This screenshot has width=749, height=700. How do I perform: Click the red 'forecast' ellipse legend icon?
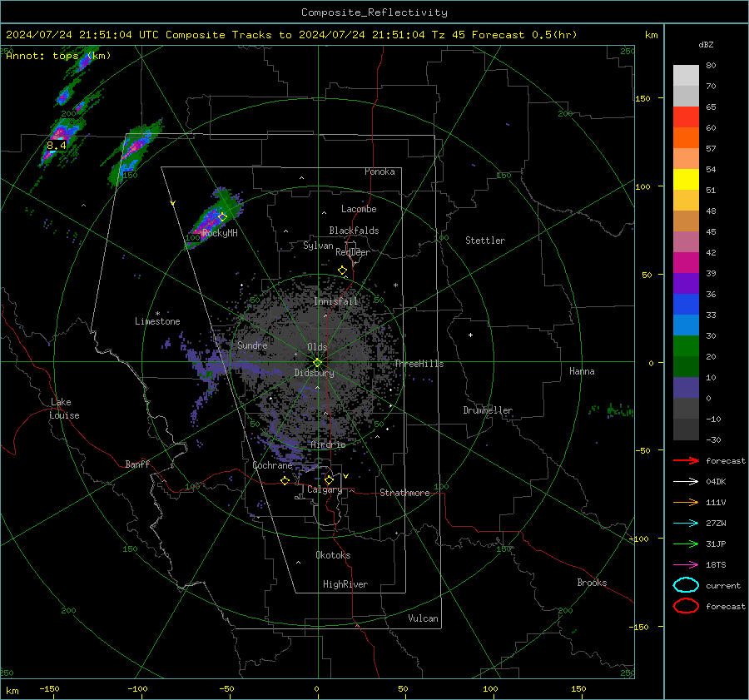[686, 606]
